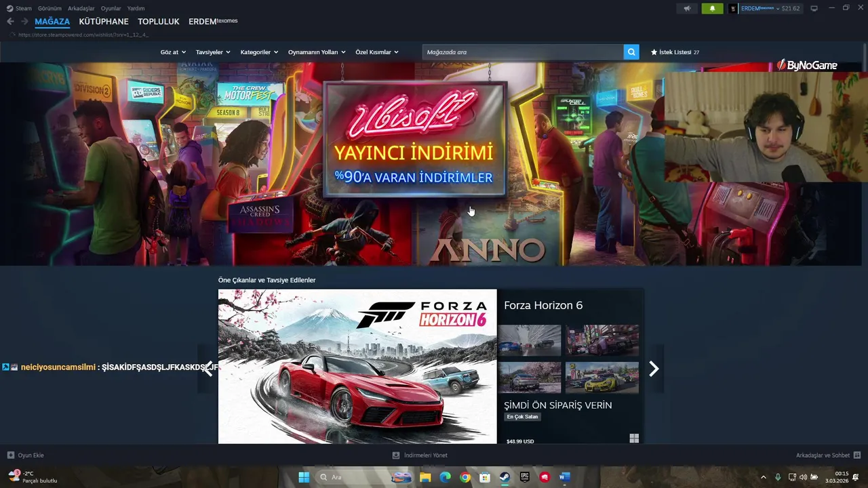Switch to Big Picture mode icon
Screen dimensions: 868x488
click(x=814, y=8)
